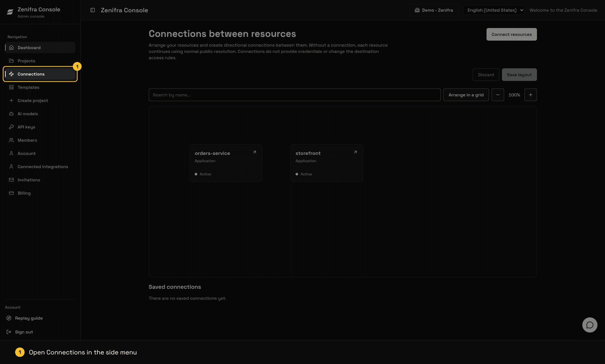
Task: Click the Saved connections heading
Action: [175, 287]
